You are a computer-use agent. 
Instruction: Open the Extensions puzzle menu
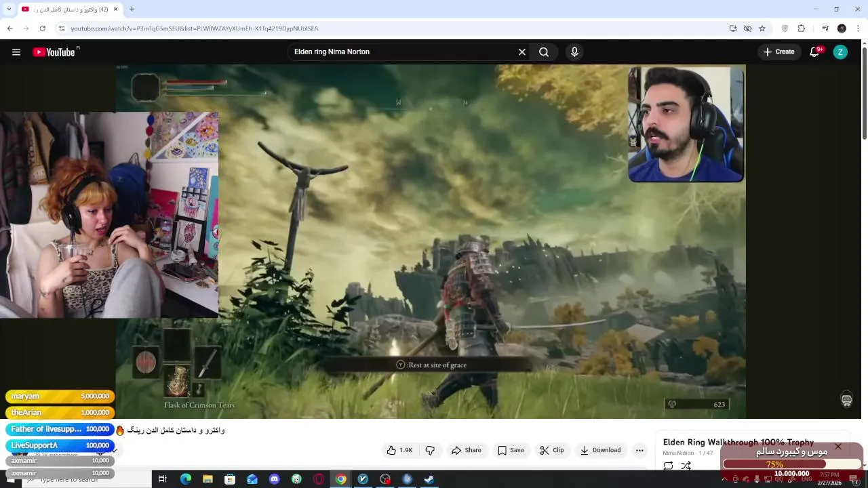click(802, 28)
